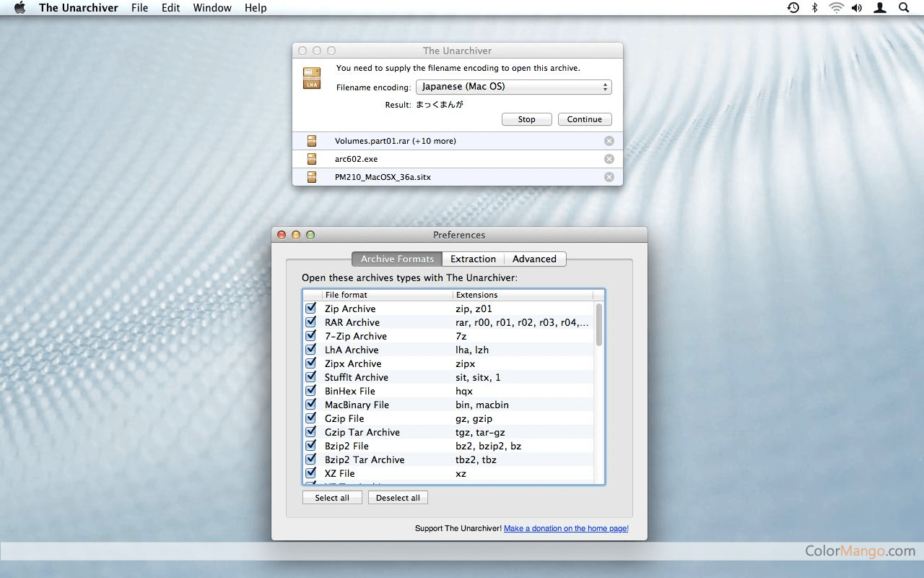924x578 pixels.
Task: Switch to the Extraction tab
Action: [x=473, y=259]
